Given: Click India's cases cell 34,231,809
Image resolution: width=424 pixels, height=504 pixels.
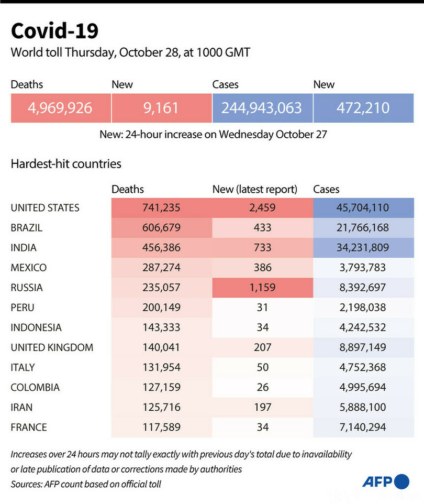Looking at the screenshot, I should tap(363, 248).
